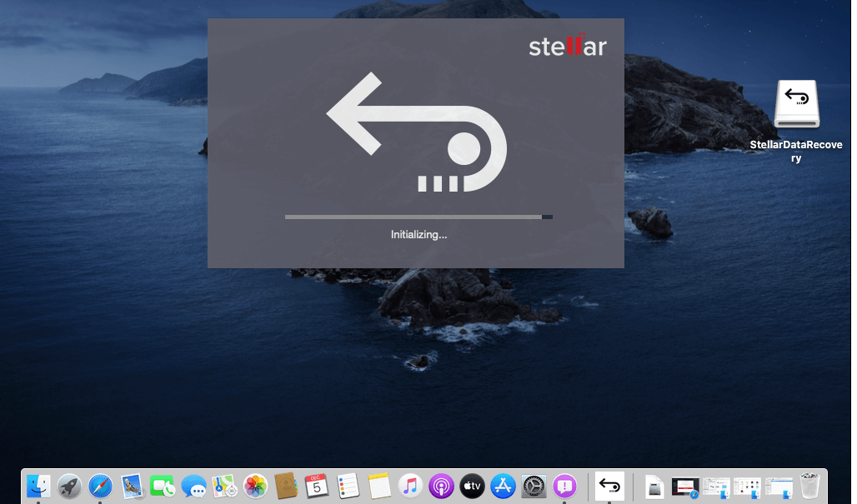Open Messages app in dock

(x=193, y=486)
